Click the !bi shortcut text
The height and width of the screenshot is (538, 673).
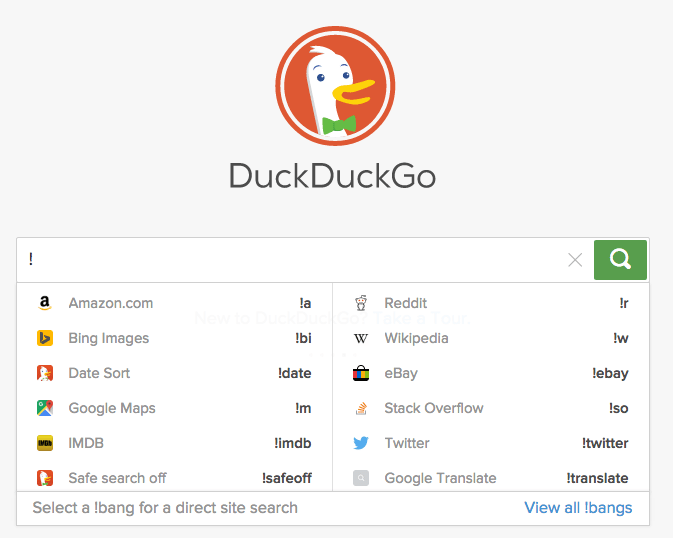303,338
